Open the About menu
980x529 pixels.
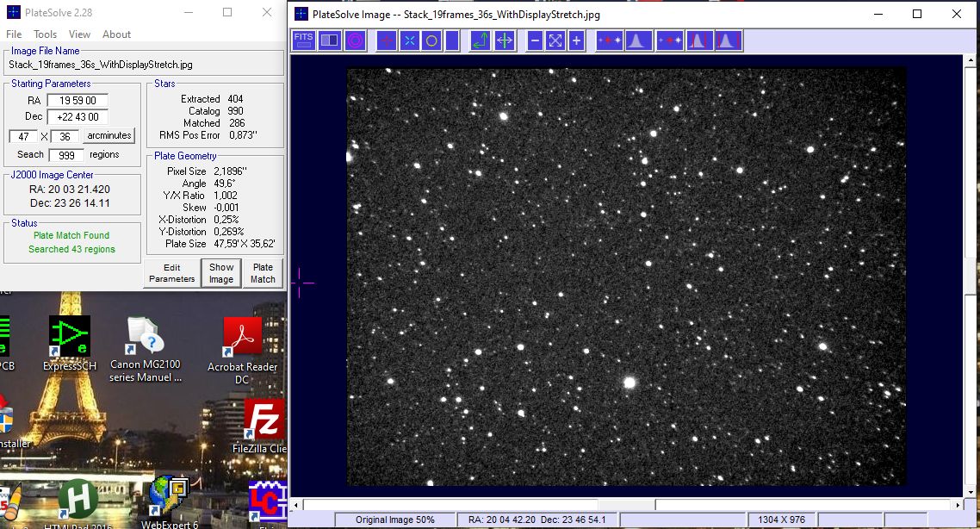tap(116, 34)
